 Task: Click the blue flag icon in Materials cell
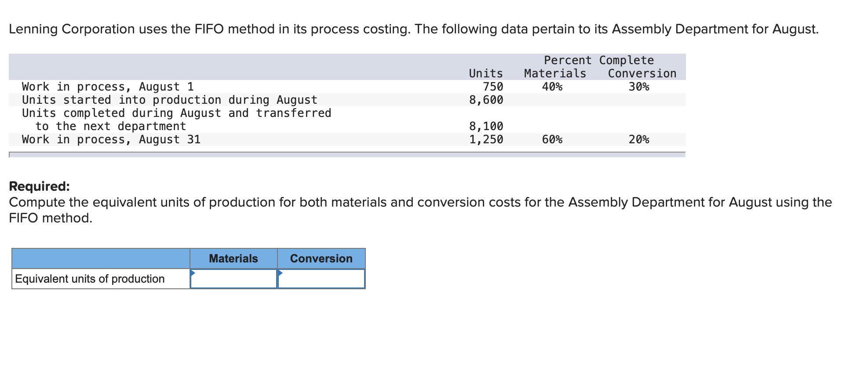(193, 273)
